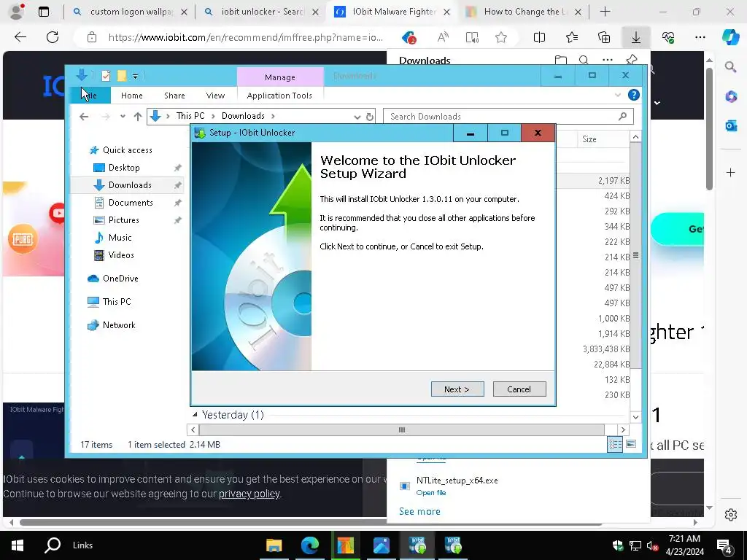
Task: Open the privacy policy link
Action: (x=249, y=494)
